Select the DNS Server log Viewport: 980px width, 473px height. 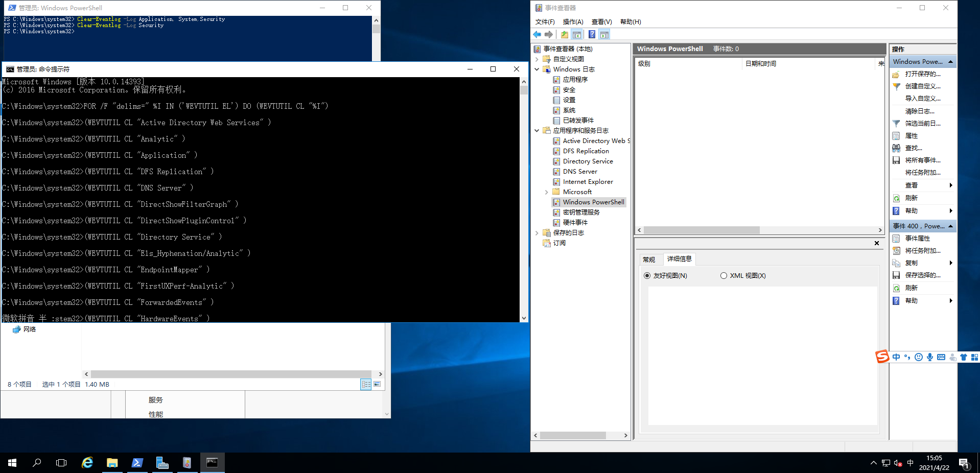[x=580, y=172]
